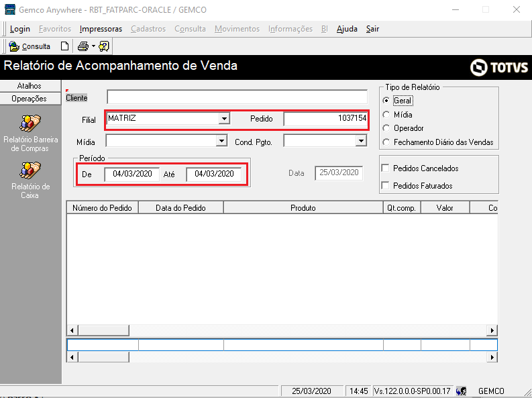Select the Geral report type

(386, 101)
